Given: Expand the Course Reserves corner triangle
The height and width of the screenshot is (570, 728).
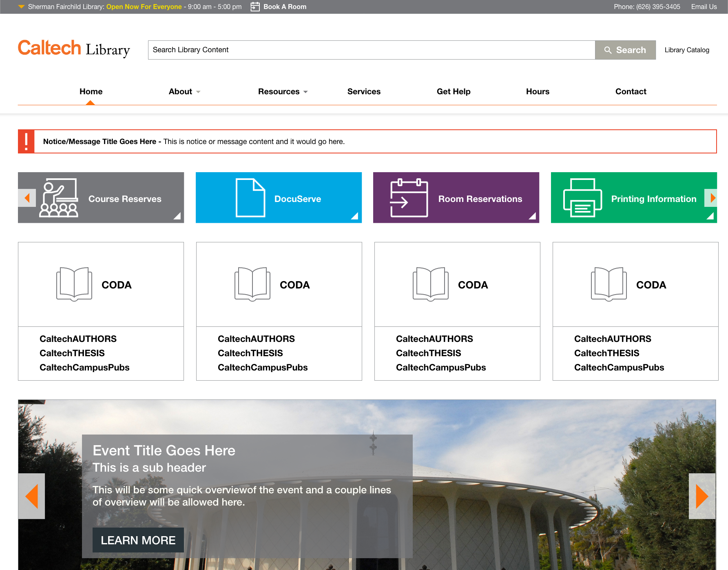Looking at the screenshot, I should coord(177,216).
